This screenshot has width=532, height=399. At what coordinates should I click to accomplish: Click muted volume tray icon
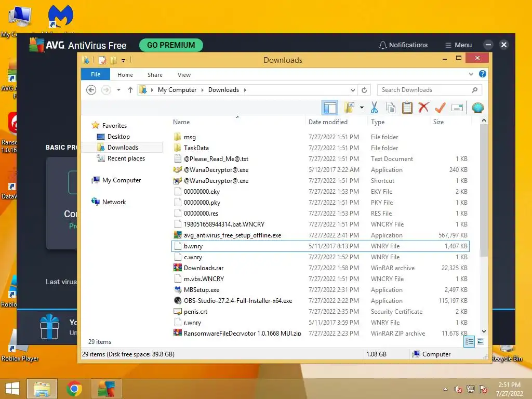[x=458, y=389]
